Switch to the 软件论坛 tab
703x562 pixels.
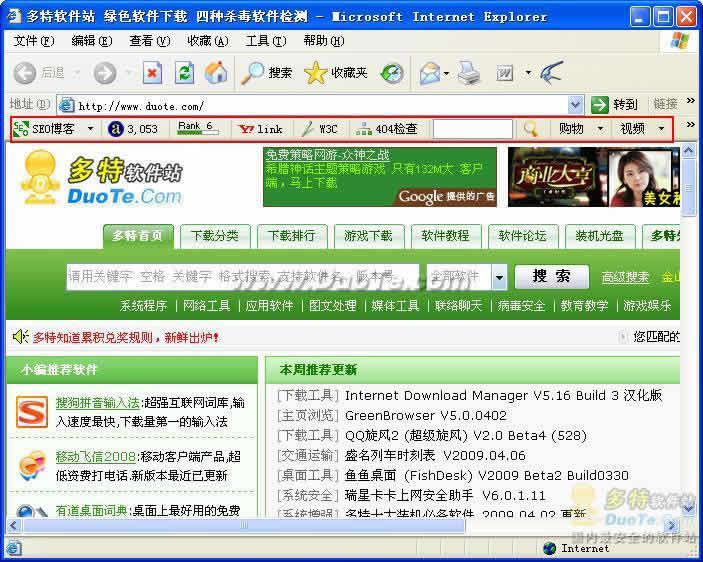pyautogui.click(x=523, y=236)
